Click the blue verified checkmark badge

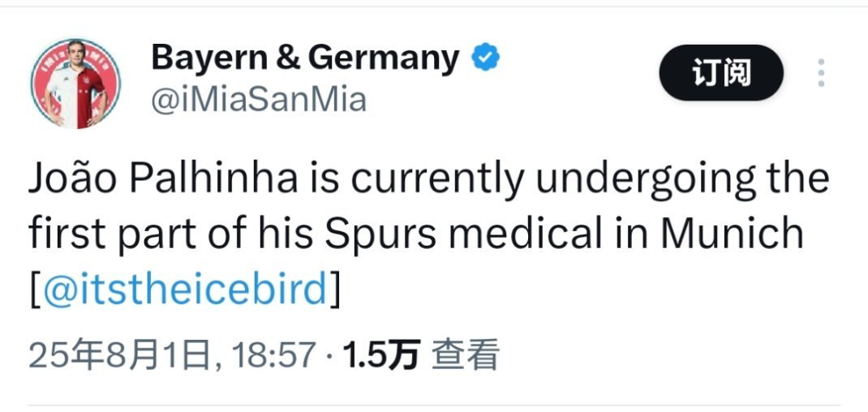coord(485,57)
